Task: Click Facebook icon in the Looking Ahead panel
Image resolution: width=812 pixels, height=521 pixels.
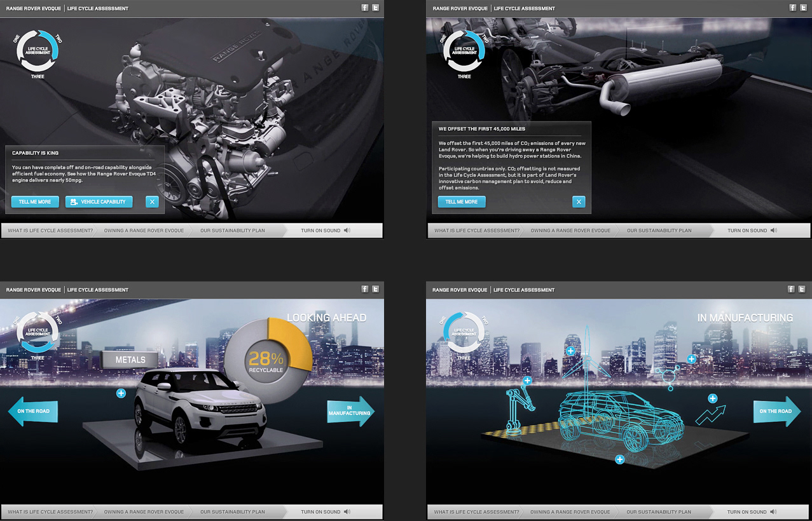Action: tap(365, 289)
